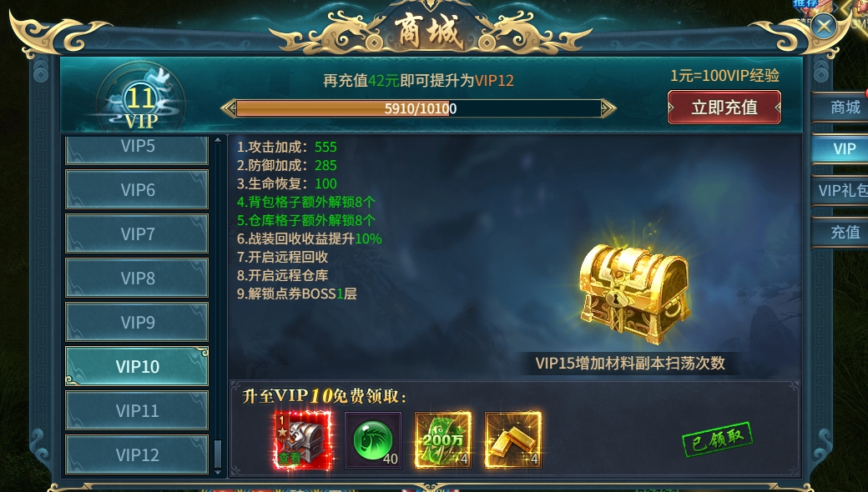The width and height of the screenshot is (868, 492).
Task: Select VIP11 level in list
Action: [137, 410]
